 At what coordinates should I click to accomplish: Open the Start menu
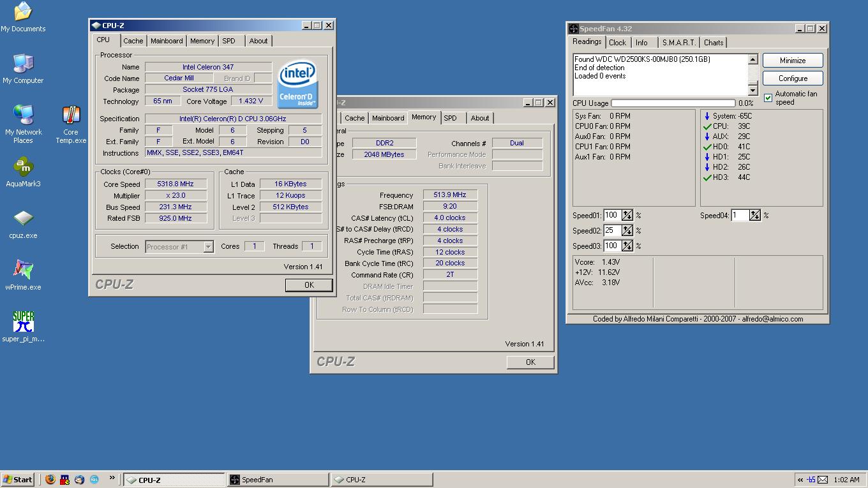pos(18,480)
